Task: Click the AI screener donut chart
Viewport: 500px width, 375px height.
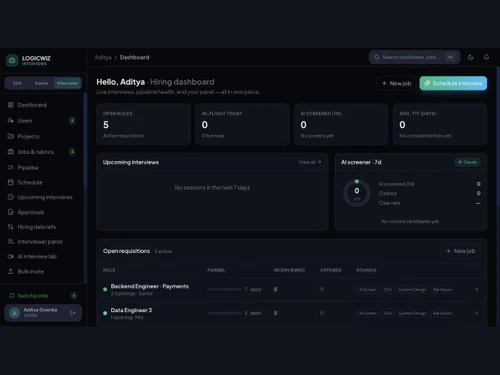Action: (357, 193)
